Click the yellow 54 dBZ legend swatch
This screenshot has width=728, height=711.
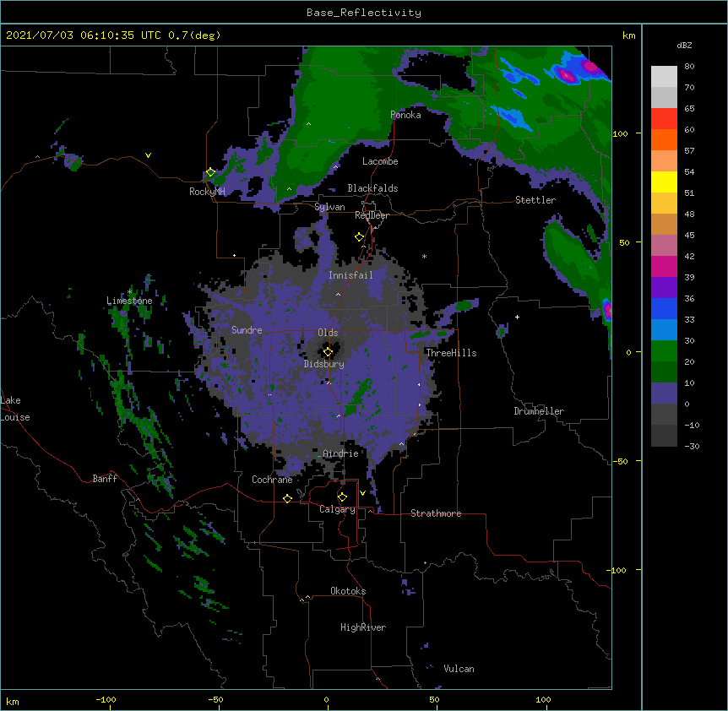[x=664, y=182]
